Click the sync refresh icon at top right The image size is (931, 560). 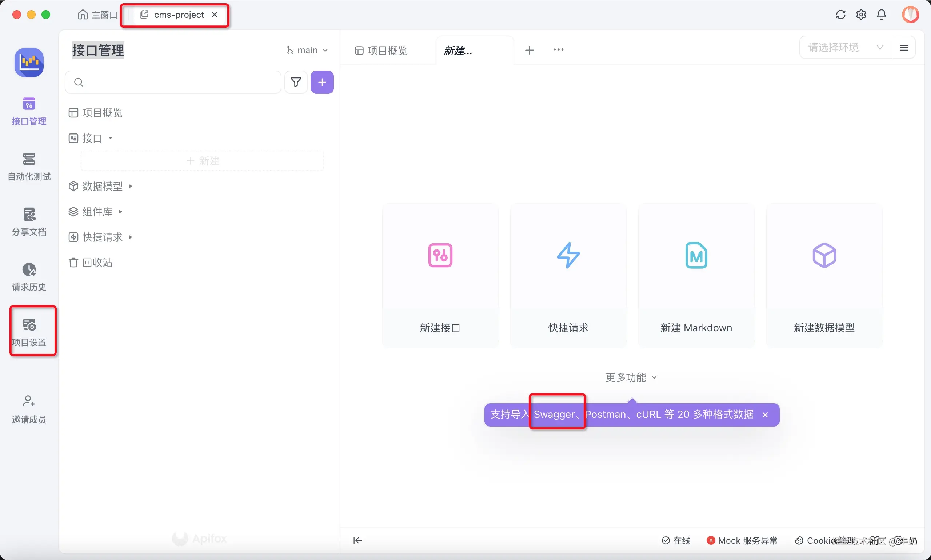tap(840, 14)
